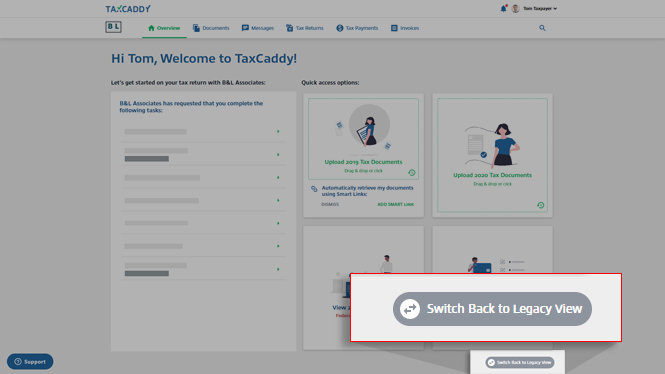Click the TaxCaddy logo
Viewport: 665px width, 374px height.
pyautogui.click(x=128, y=8)
